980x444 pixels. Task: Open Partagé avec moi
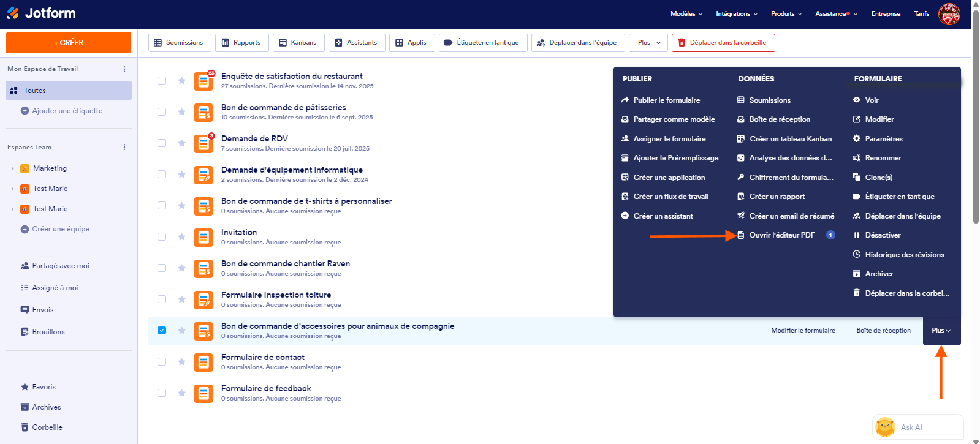coord(55,266)
